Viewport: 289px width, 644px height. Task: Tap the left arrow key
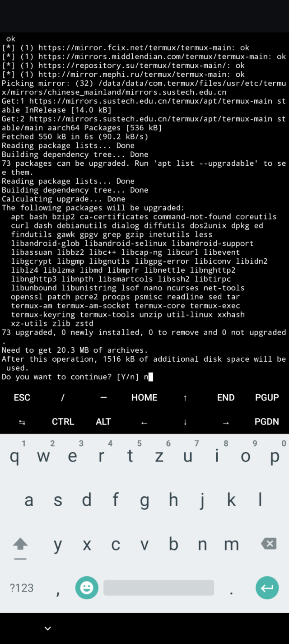(x=144, y=422)
